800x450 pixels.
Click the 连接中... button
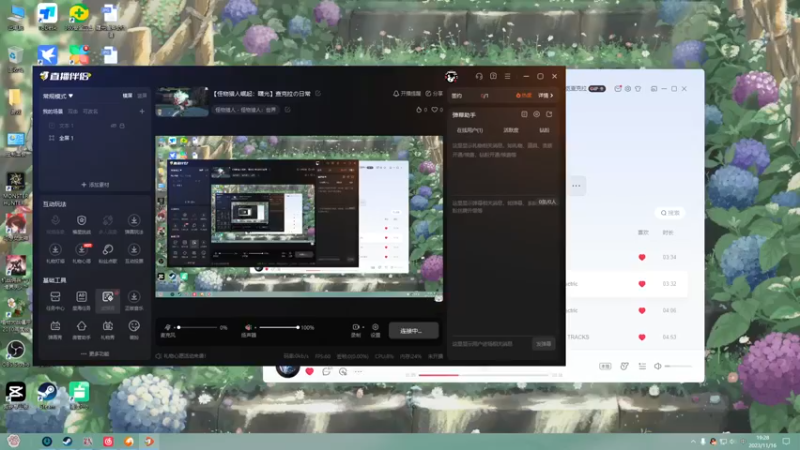(x=413, y=331)
